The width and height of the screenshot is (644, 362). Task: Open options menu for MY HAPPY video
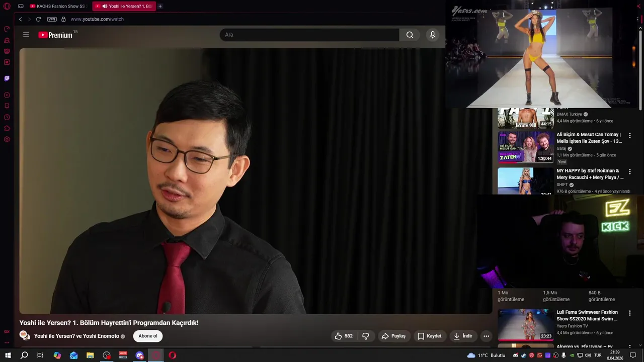coord(629,171)
